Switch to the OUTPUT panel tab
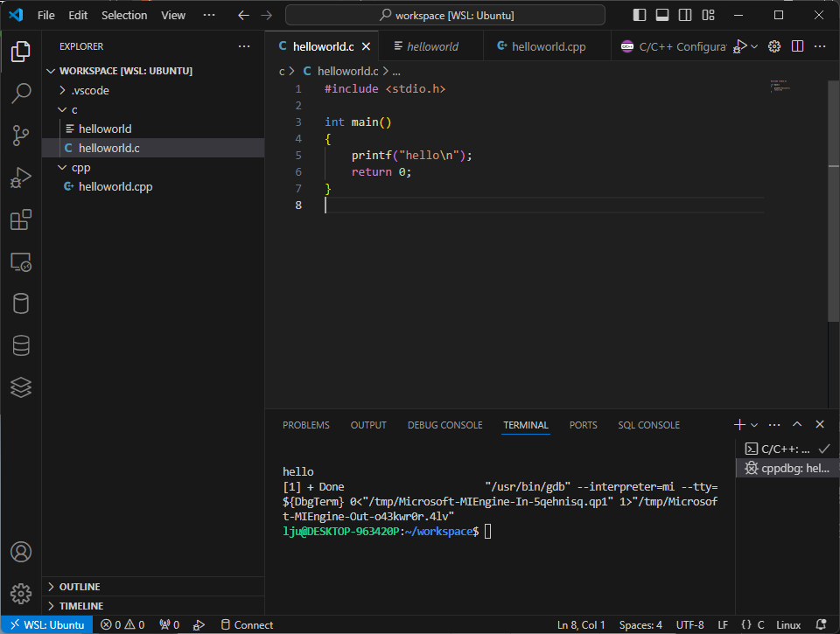 (368, 425)
